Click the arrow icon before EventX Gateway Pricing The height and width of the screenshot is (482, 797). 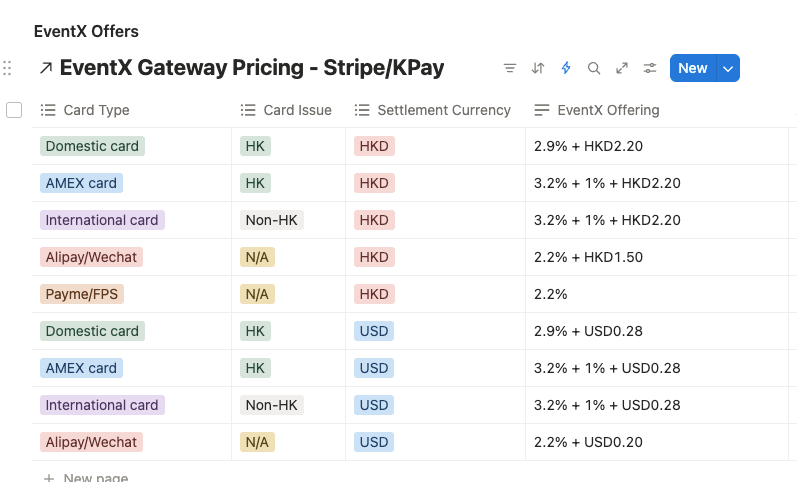pyautogui.click(x=45, y=68)
